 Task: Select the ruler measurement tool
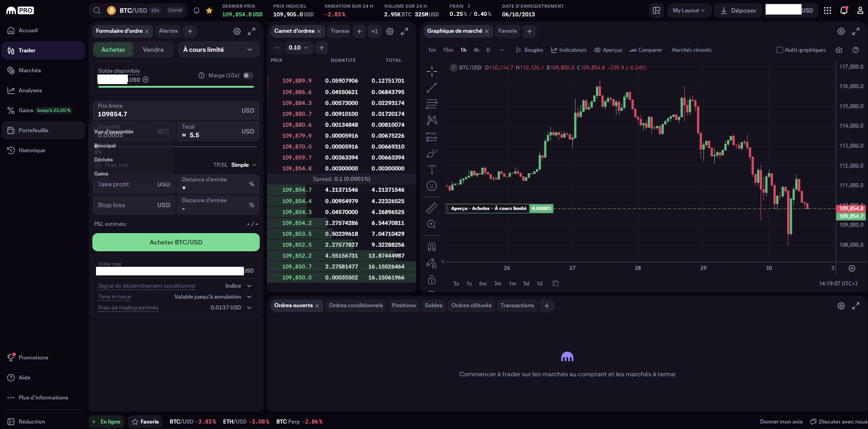coord(431,208)
